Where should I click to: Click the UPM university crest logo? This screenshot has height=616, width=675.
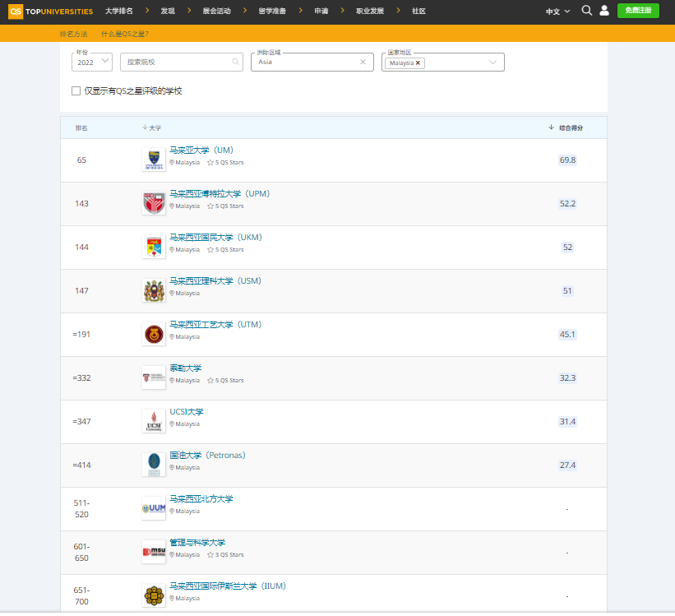coord(154,203)
